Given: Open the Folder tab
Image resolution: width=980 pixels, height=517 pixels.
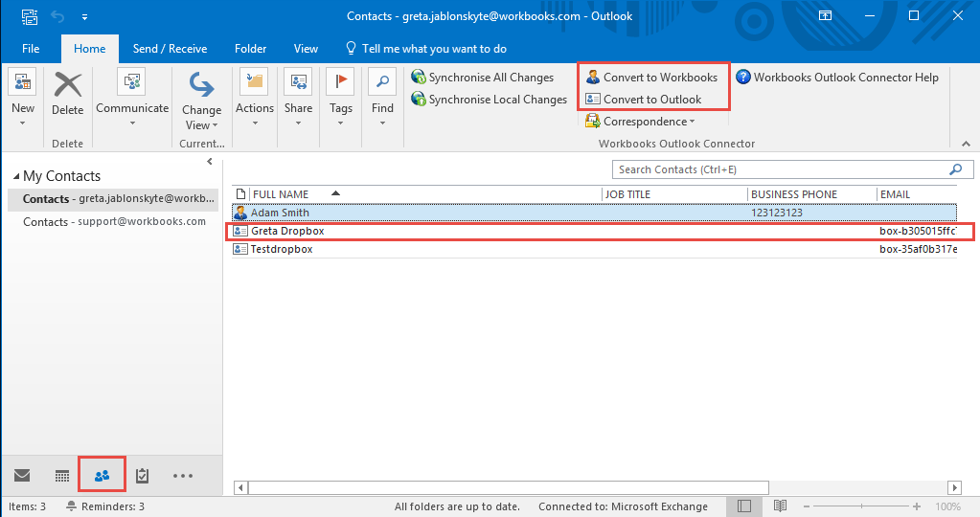Looking at the screenshot, I should click(x=251, y=49).
